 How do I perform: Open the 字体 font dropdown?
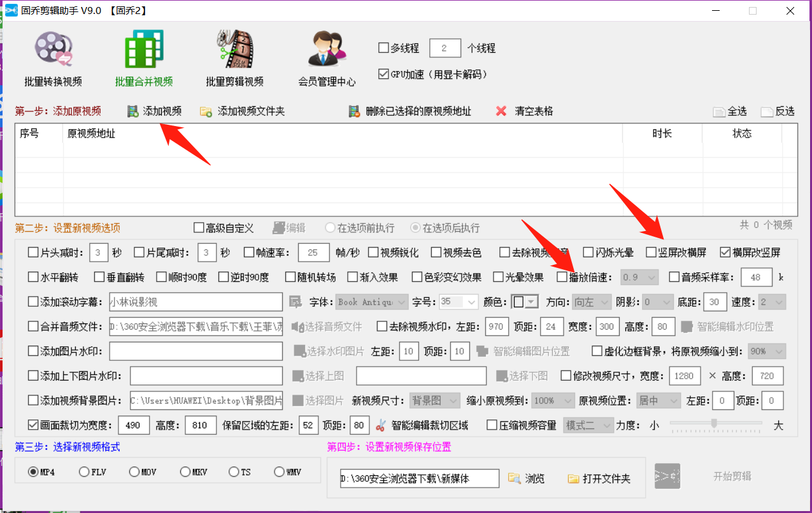(371, 302)
